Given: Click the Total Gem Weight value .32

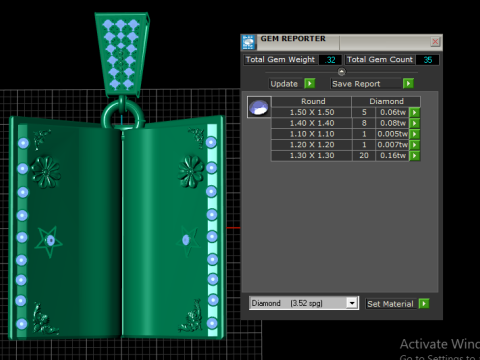Looking at the screenshot, I should click(330, 60).
